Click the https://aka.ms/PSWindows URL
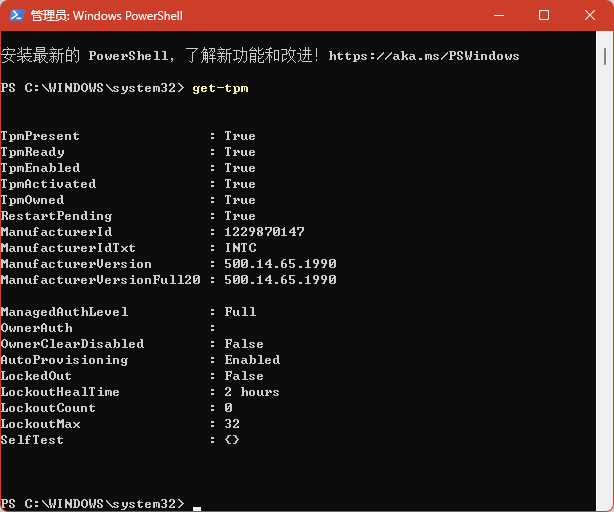Viewport: 614px width, 512px height. pyautogui.click(x=424, y=56)
